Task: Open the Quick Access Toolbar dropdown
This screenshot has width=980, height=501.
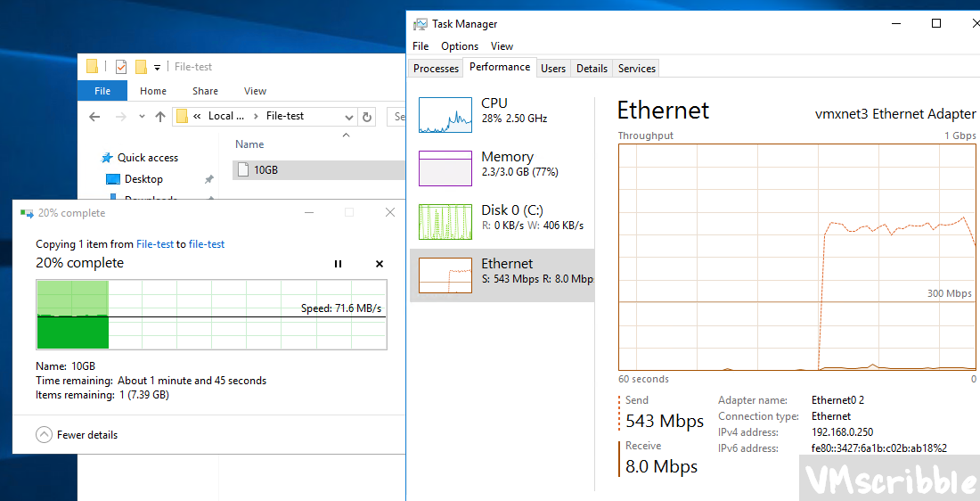Action: coord(157,67)
